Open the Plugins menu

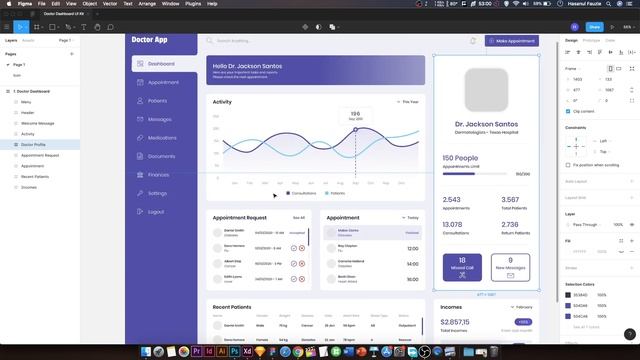(x=193, y=4)
